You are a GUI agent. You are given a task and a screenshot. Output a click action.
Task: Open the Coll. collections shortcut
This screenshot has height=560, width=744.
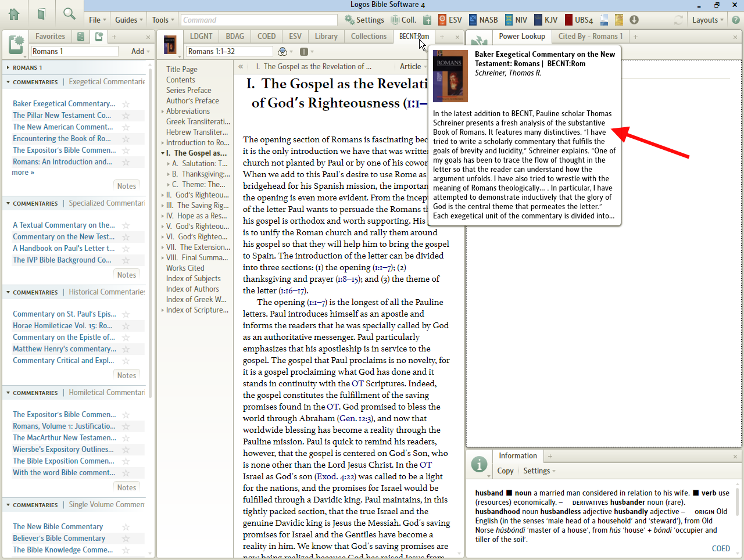(x=403, y=20)
